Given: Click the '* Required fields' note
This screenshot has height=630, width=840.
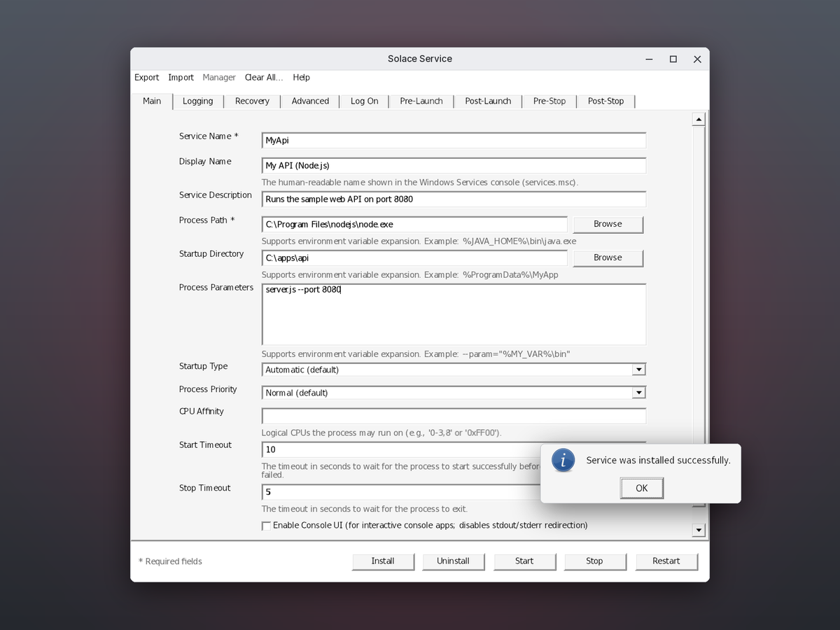Looking at the screenshot, I should [x=170, y=561].
